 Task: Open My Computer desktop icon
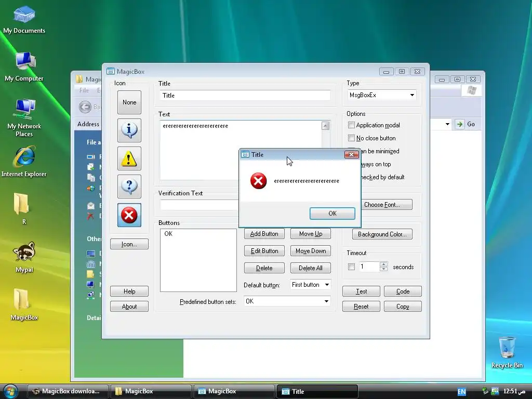(24, 67)
